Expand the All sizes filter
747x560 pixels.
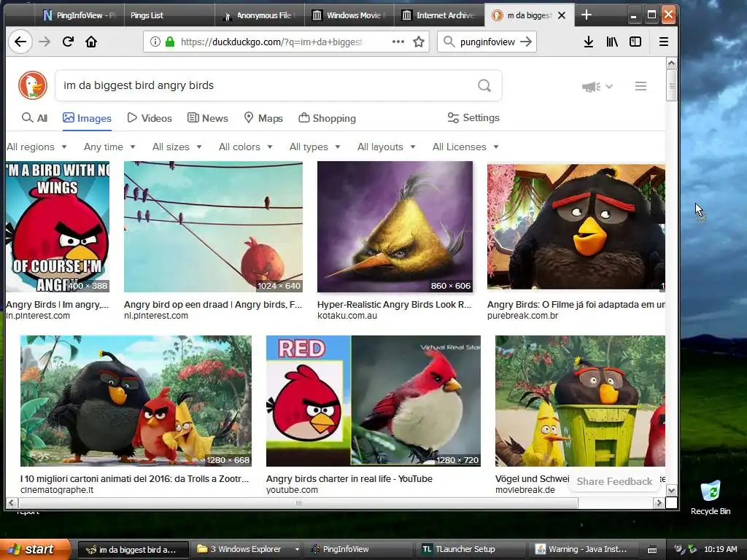tap(177, 147)
